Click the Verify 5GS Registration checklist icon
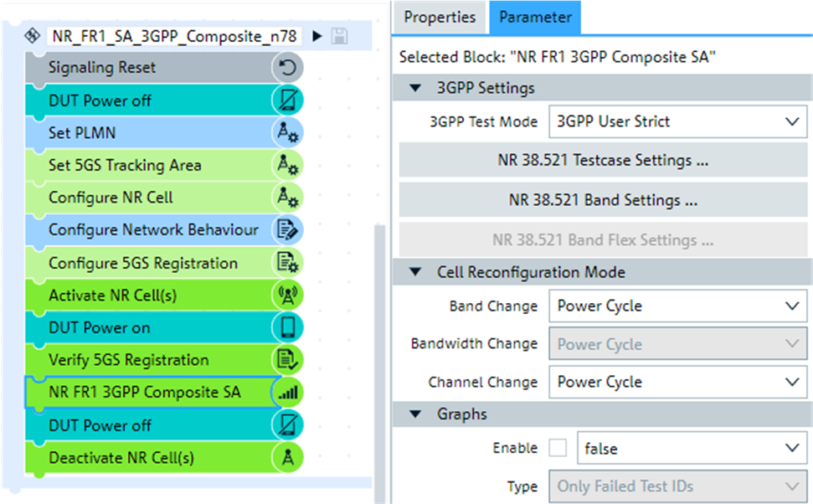The height and width of the screenshot is (504, 813). tap(288, 360)
